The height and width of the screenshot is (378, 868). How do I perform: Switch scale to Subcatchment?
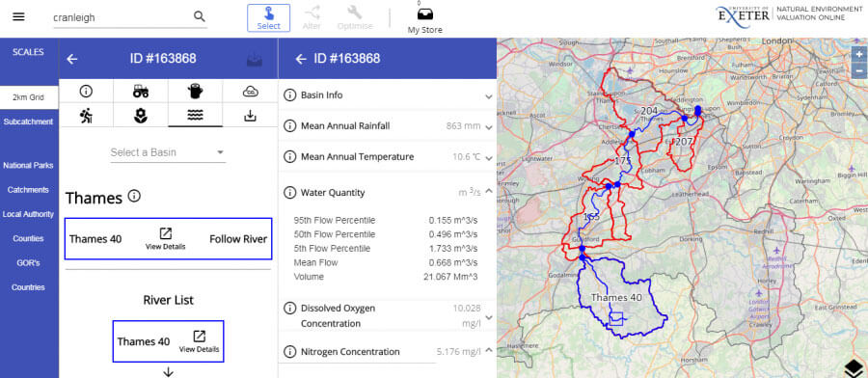click(28, 121)
